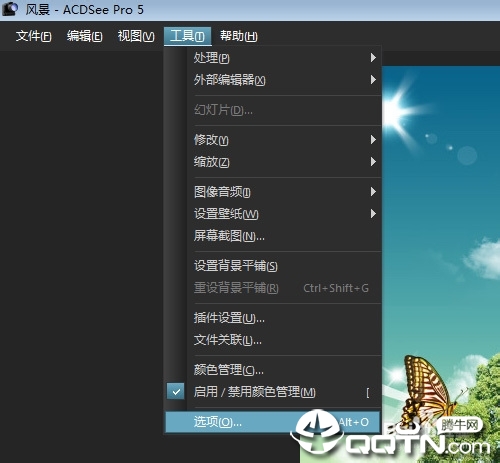This screenshot has width=500, height=463.
Task: Open the 编辑(E) menu
Action: (x=84, y=36)
